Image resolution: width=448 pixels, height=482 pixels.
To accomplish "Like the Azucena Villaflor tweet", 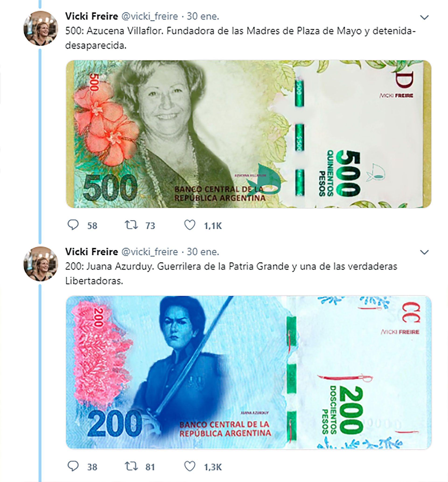I will (189, 225).
